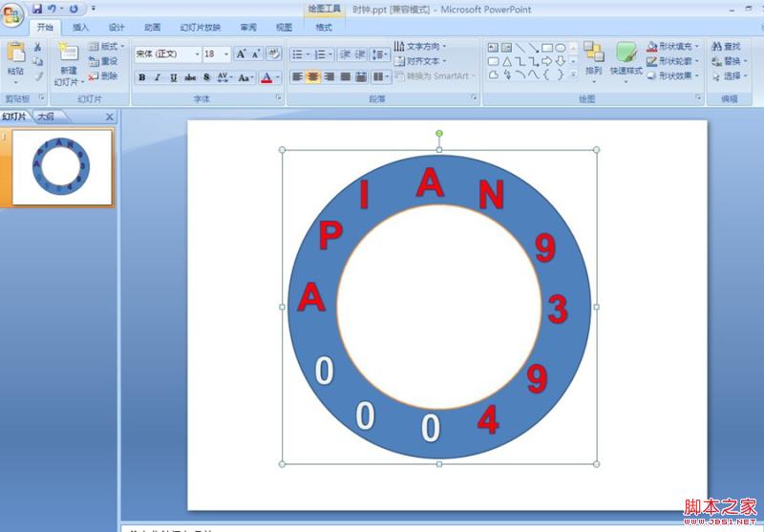Viewport: 764px width, 532px height.
Task: Select the straight line shape
Action: click(x=520, y=48)
